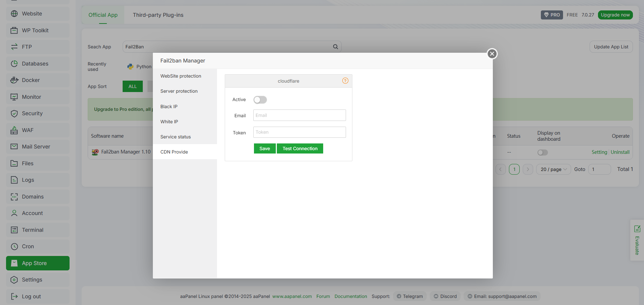Toggle the cloudflare Active switch
644x305 pixels.
(260, 100)
